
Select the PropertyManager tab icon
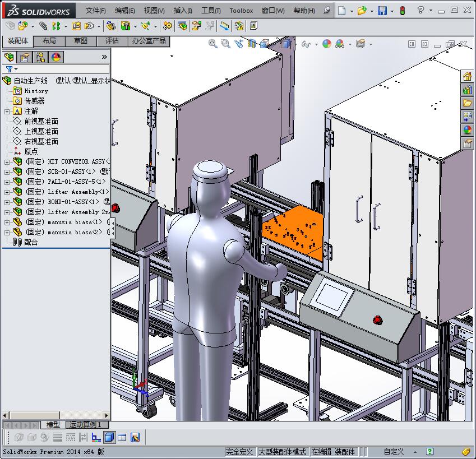24,57
